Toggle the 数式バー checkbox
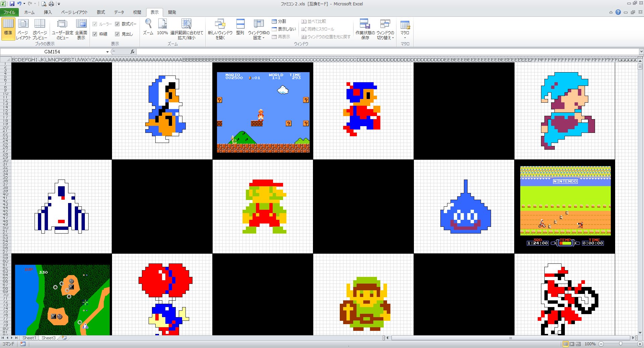Image resolution: width=644 pixels, height=348 pixels. click(117, 24)
